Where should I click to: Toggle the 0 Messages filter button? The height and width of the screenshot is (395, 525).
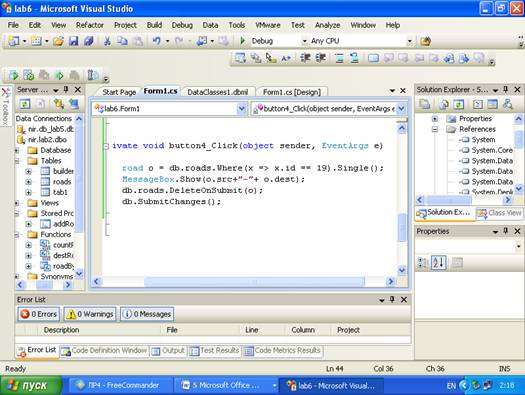pos(147,314)
